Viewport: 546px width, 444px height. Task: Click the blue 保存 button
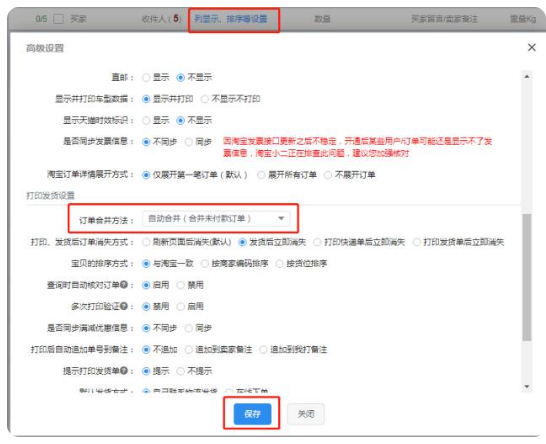[x=252, y=414]
